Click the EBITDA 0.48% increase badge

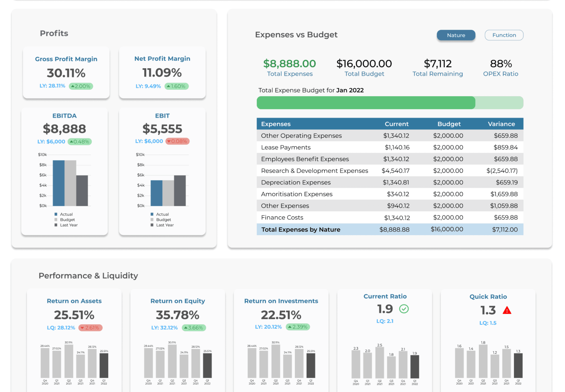tap(80, 142)
